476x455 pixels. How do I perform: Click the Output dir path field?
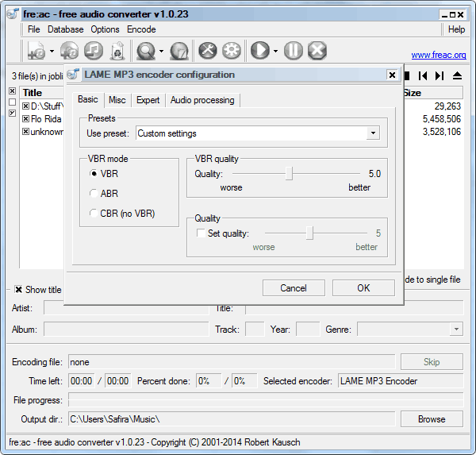click(x=232, y=419)
